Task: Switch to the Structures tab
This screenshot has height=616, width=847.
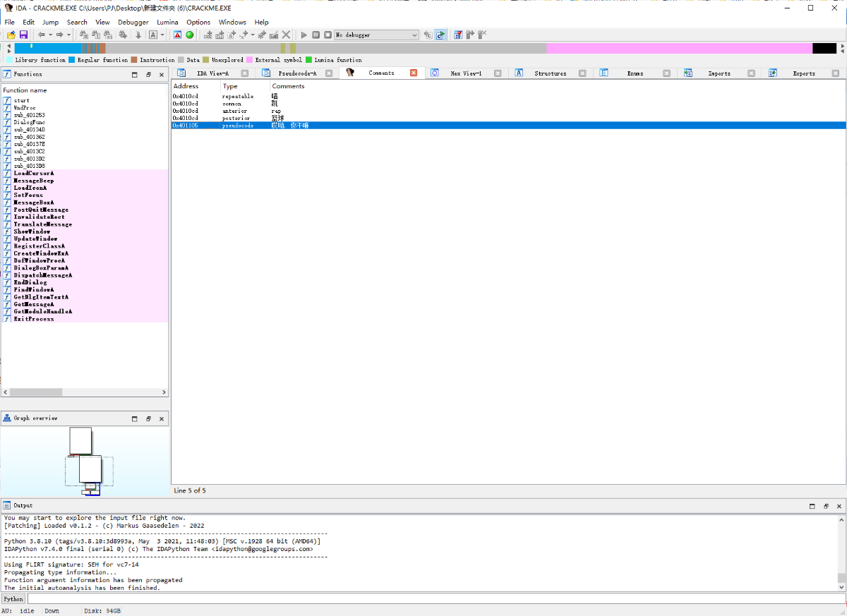Action: pos(551,73)
